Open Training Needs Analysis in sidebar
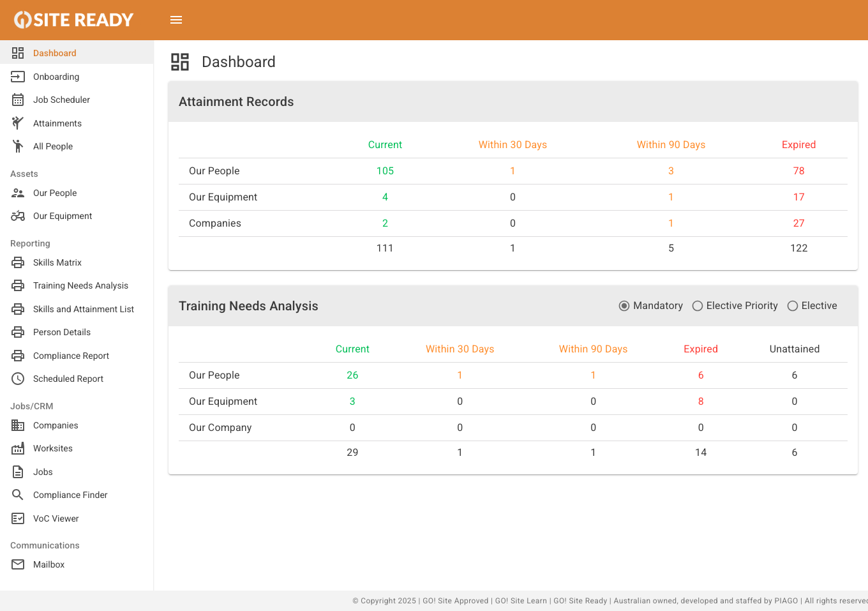Screen dimensions: 868x611 77,285
